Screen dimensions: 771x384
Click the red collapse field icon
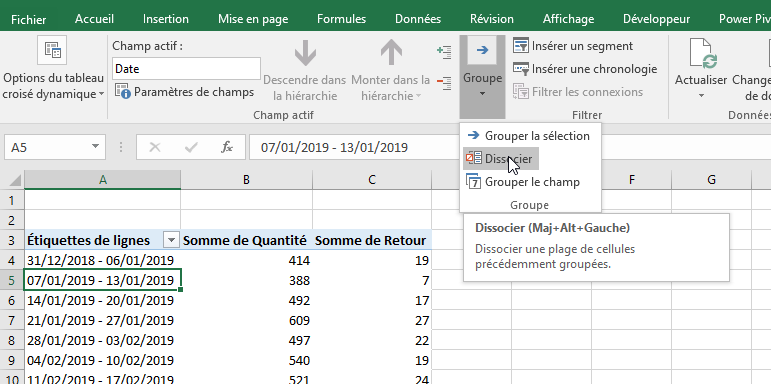tap(444, 83)
